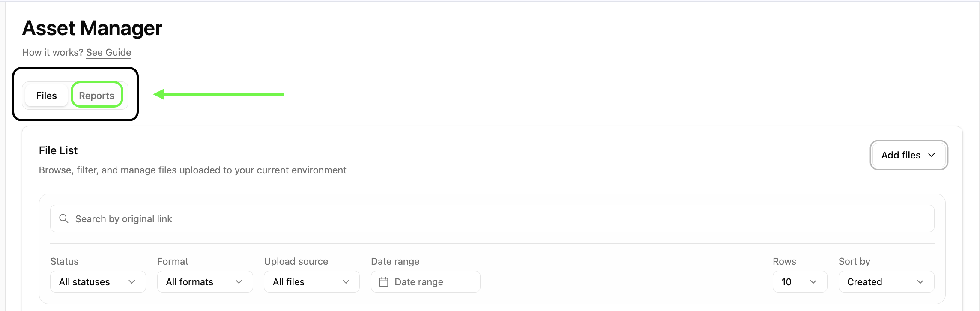Switch to the Reports tab
980x311 pixels.
click(97, 95)
